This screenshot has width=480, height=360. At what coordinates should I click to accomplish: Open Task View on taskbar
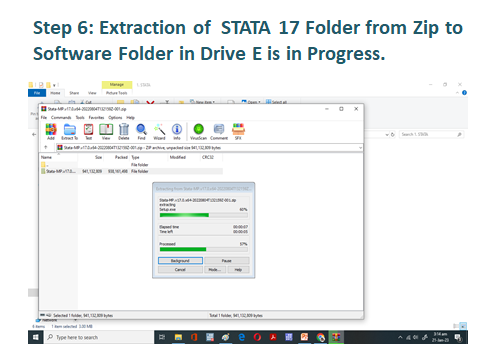tap(162, 337)
